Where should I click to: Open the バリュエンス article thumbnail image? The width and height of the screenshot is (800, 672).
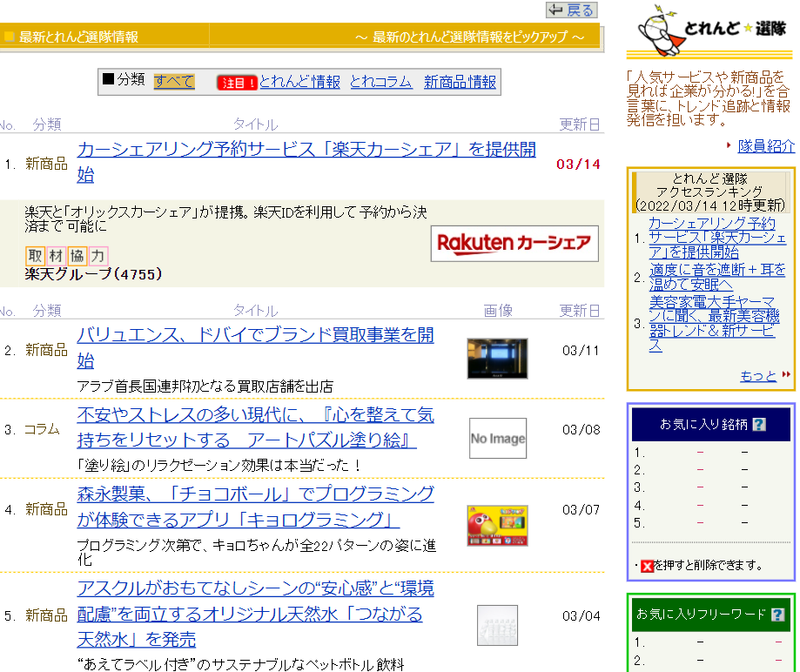(497, 358)
